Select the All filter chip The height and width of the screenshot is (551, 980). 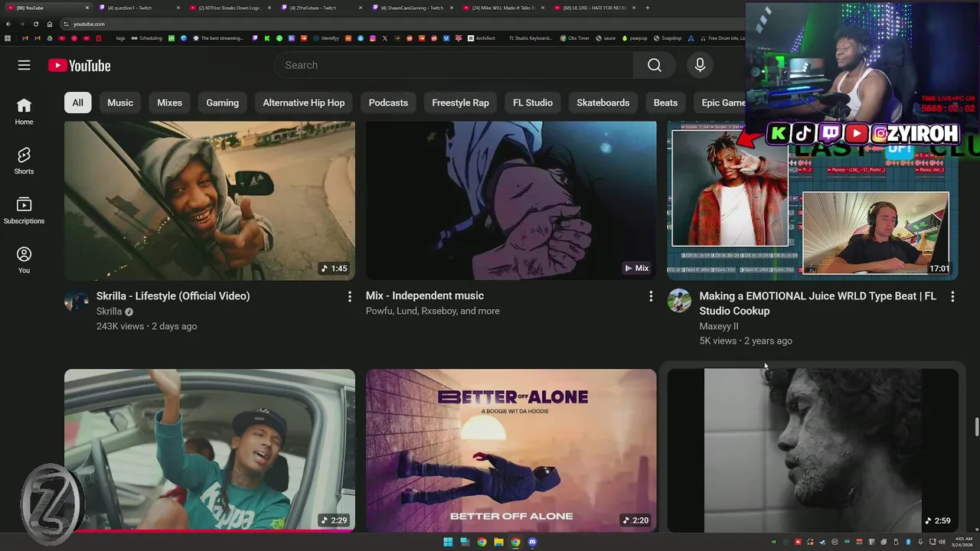pyautogui.click(x=78, y=103)
